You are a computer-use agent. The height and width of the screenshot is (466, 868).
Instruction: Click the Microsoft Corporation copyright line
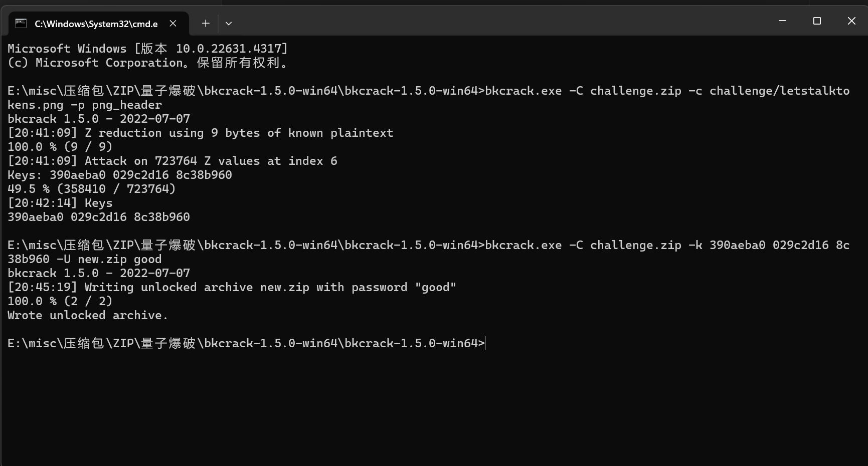point(148,63)
